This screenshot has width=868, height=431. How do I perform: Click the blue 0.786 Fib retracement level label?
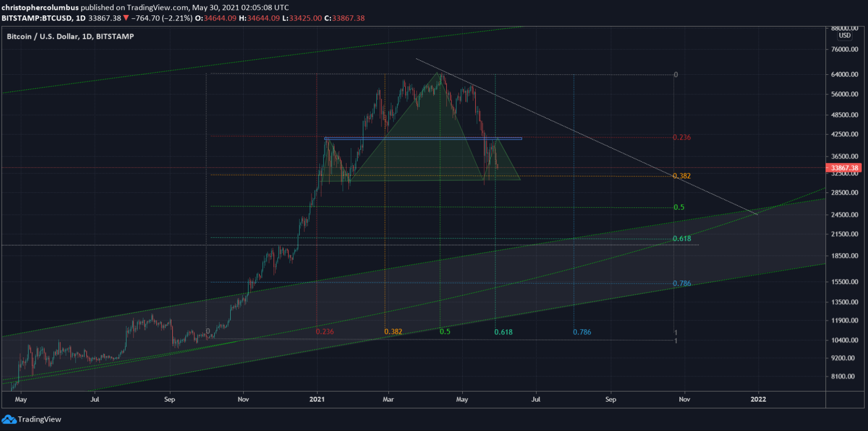click(682, 283)
